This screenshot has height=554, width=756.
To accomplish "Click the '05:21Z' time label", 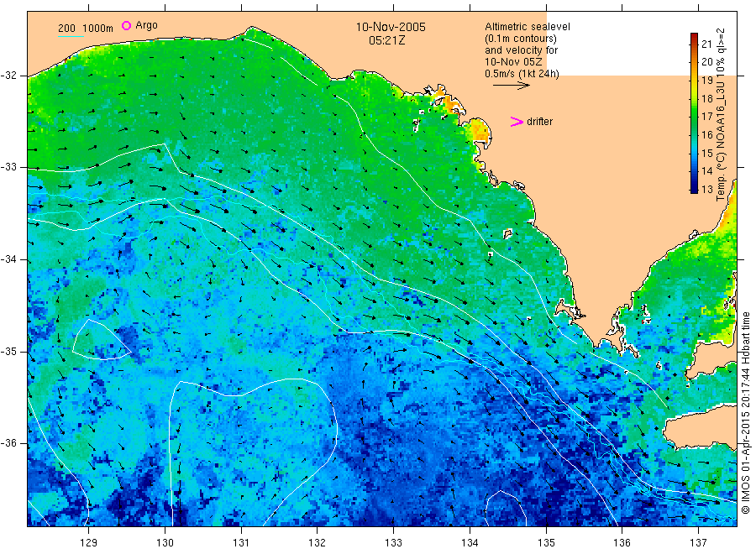I will [386, 40].
